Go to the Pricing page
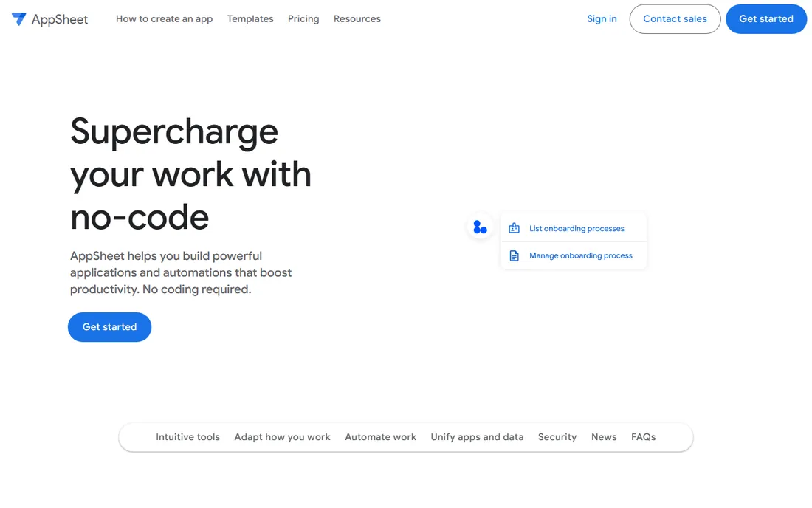The width and height of the screenshot is (812, 508). [303, 19]
